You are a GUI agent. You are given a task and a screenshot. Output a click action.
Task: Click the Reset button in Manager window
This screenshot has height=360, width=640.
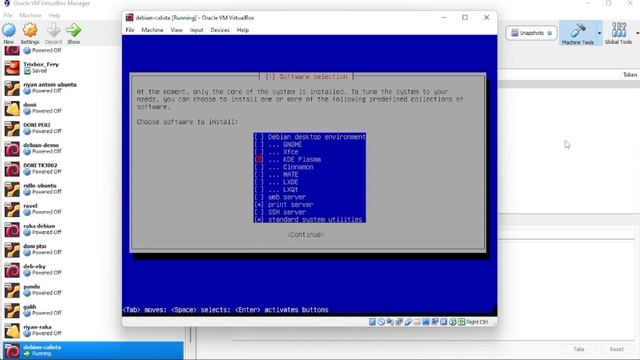(x=616, y=349)
